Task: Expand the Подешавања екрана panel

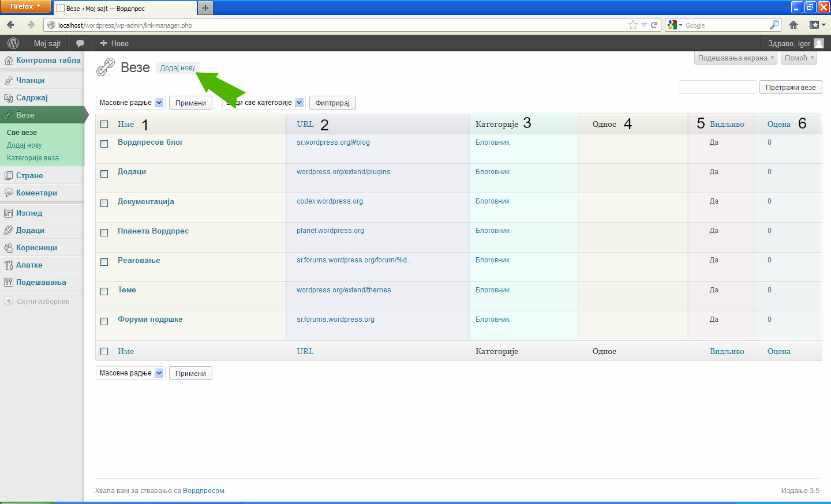Action: 736,58
